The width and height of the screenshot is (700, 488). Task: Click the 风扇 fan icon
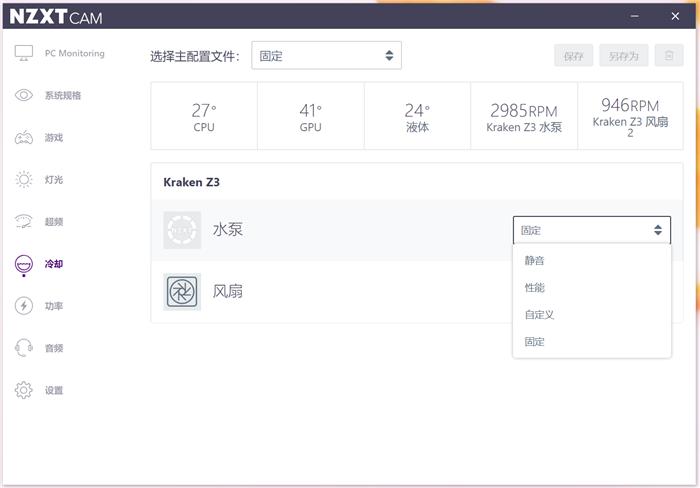[x=182, y=292]
